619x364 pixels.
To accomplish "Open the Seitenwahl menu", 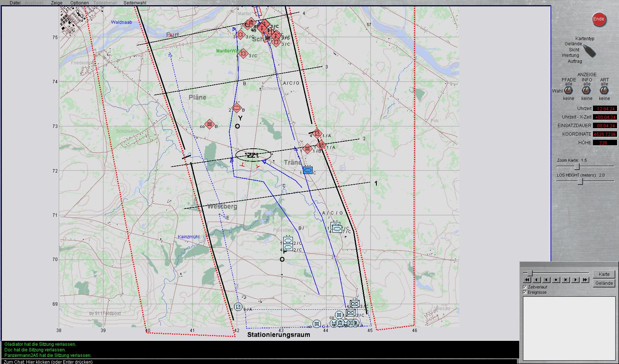I will pos(135,3).
